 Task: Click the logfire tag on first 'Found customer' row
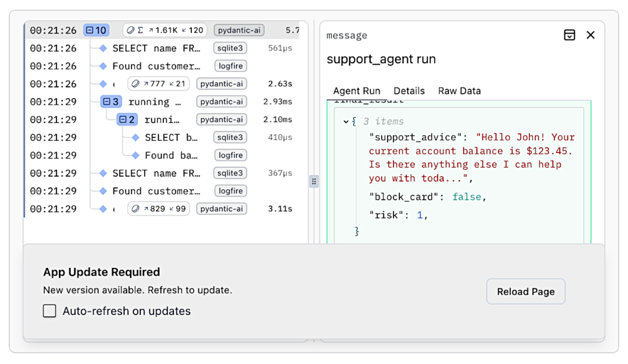(231, 66)
